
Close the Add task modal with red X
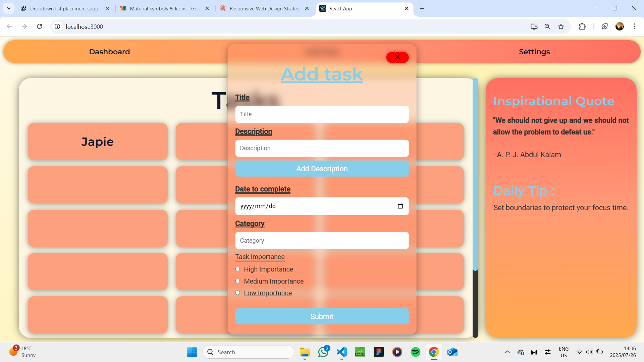click(x=397, y=57)
